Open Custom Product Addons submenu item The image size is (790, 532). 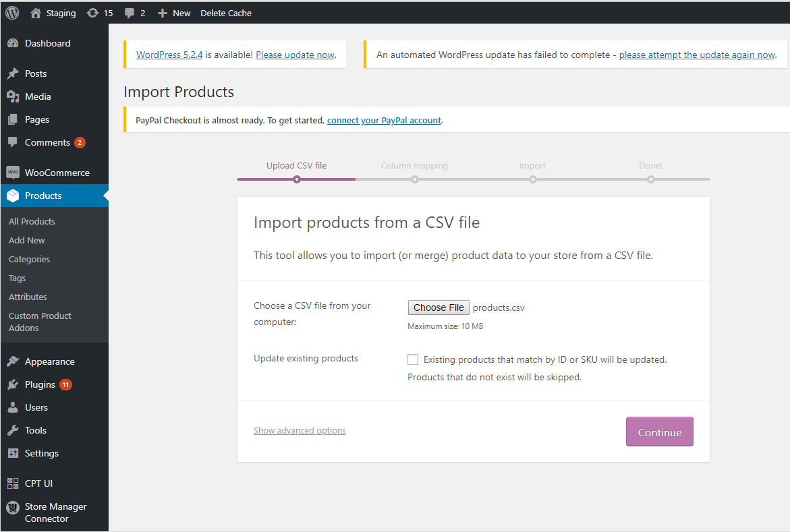pyautogui.click(x=40, y=322)
